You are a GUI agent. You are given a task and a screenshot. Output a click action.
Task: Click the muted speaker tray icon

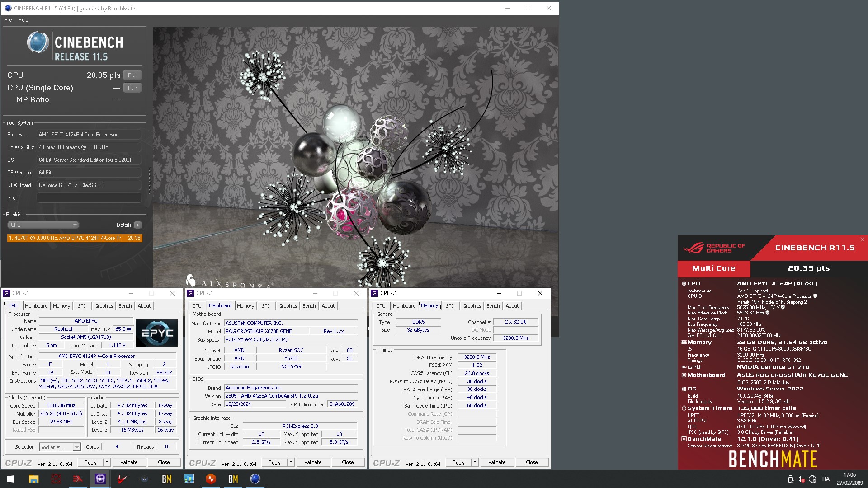click(x=801, y=479)
